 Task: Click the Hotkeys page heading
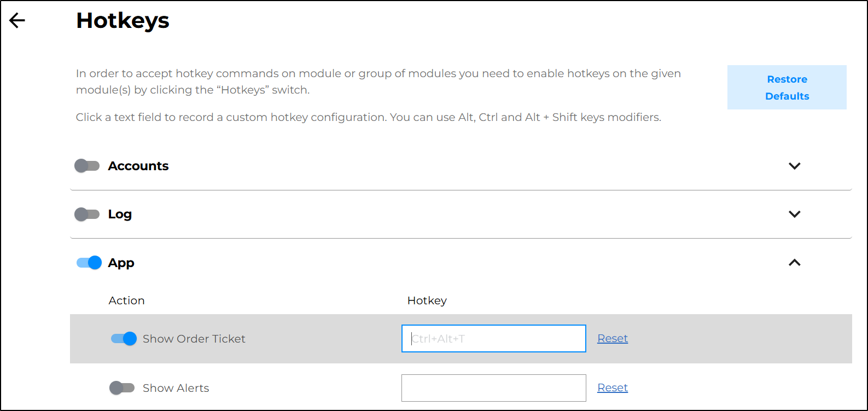[x=123, y=21]
